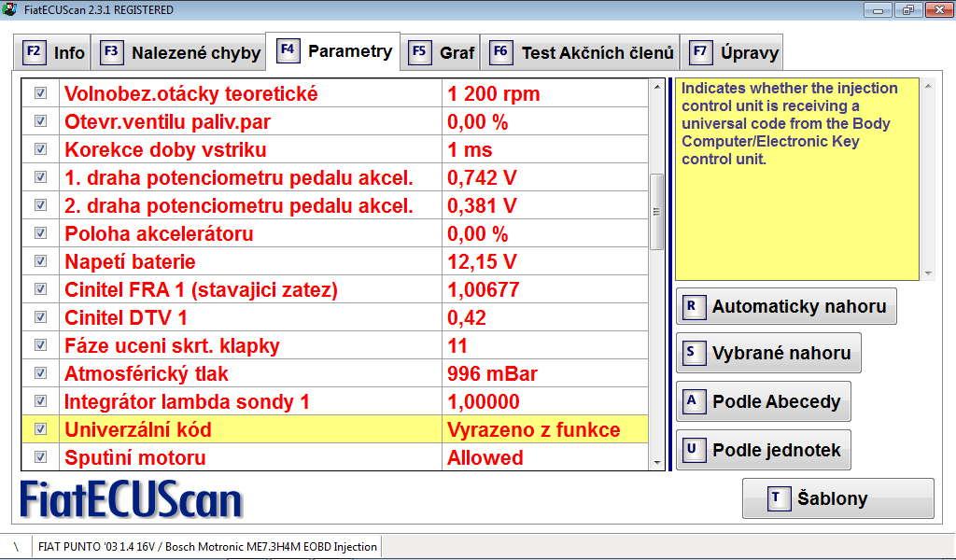This screenshot has height=560, width=956.
Task: Click the F5 key icon beside Graf
Action: 420,52
